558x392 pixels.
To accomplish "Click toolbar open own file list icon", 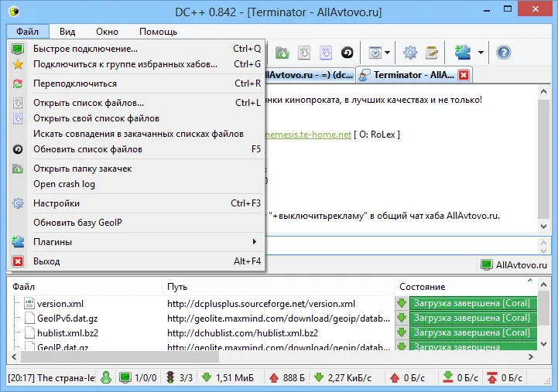I will pos(326,53).
